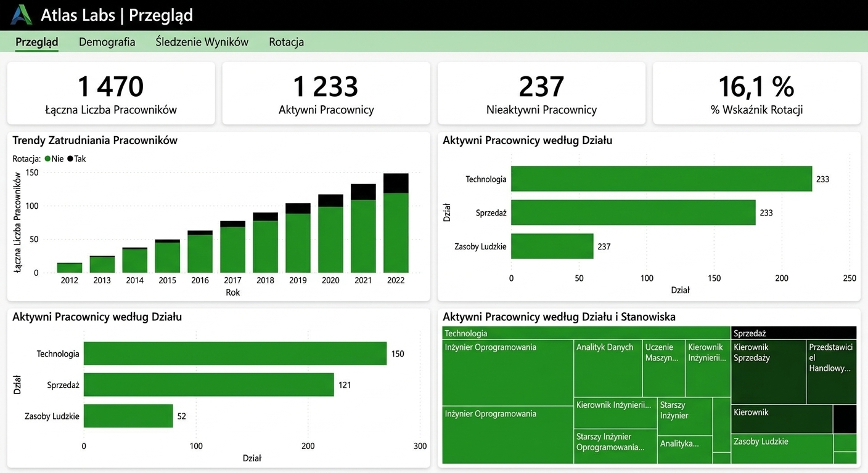Select the green Nie legend swatch

47,159
